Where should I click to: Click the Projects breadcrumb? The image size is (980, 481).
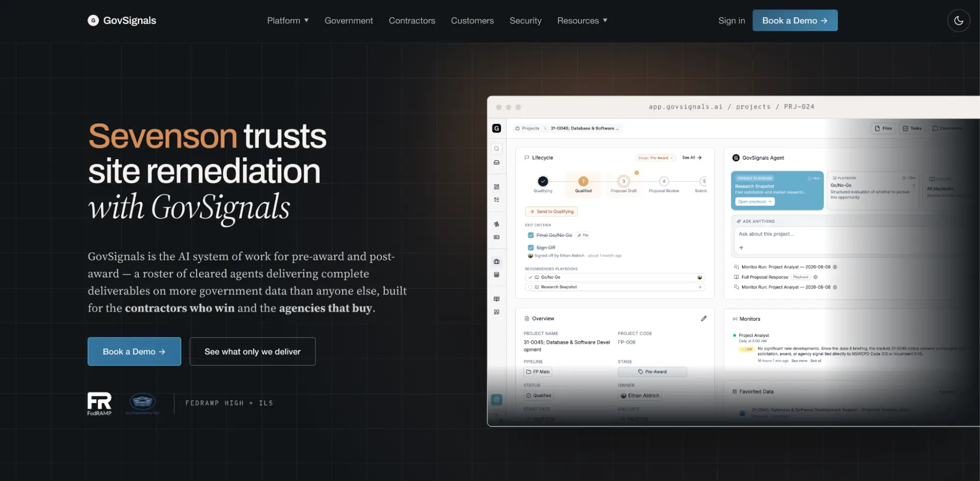pos(527,128)
